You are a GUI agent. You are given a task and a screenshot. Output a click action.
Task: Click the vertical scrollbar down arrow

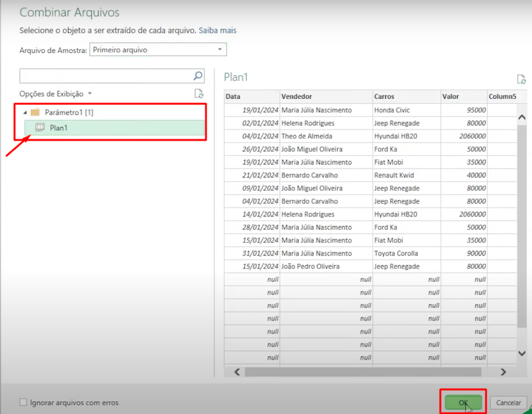pos(522,353)
